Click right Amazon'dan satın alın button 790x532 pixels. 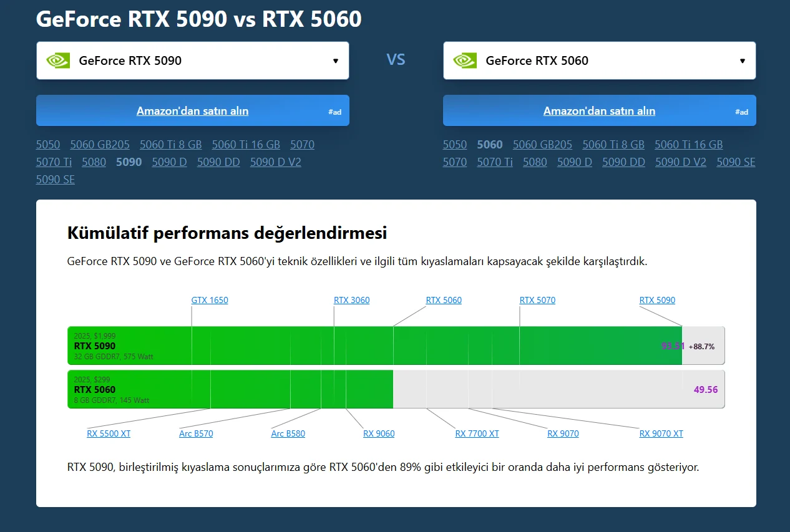pyautogui.click(x=600, y=111)
